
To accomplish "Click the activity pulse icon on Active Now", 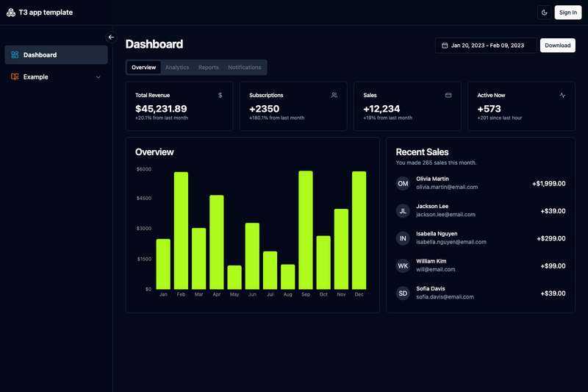I will pos(562,96).
